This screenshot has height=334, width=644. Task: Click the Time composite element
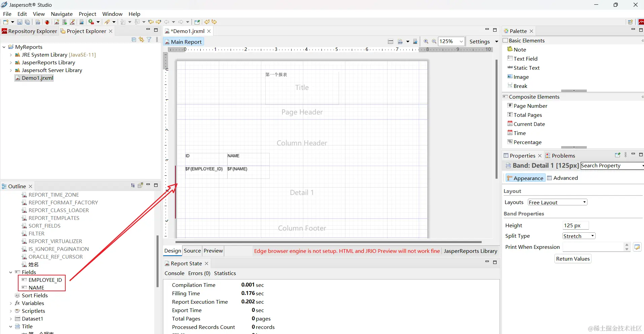[x=517, y=133]
